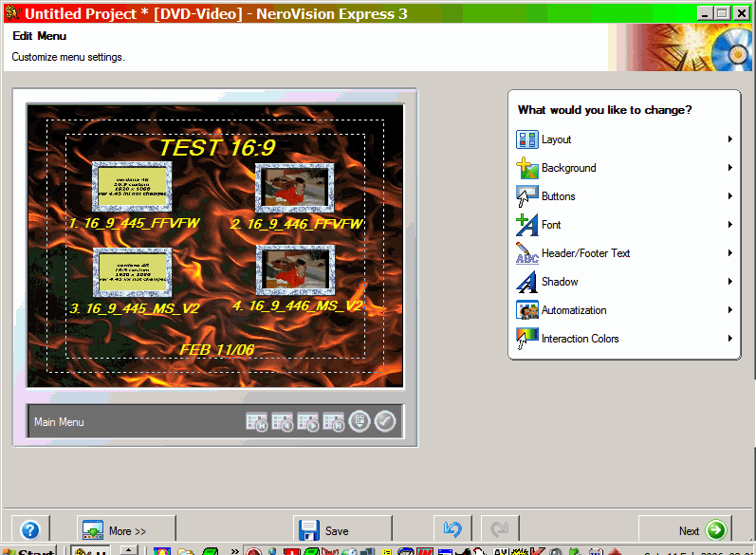Open the Background settings

568,168
